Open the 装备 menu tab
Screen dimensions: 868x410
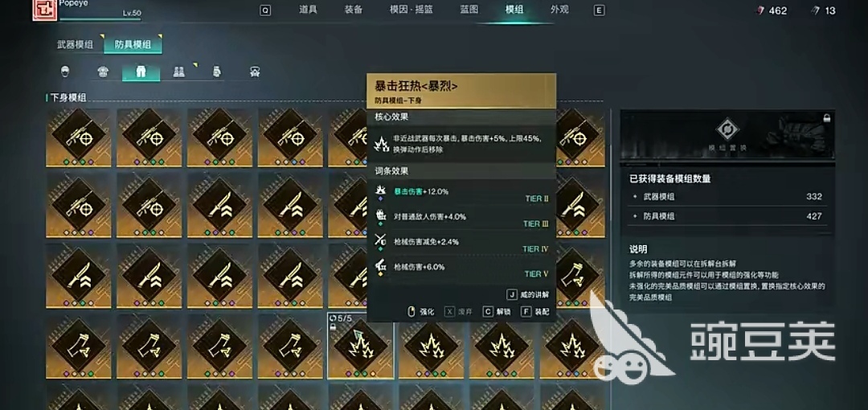click(x=353, y=10)
